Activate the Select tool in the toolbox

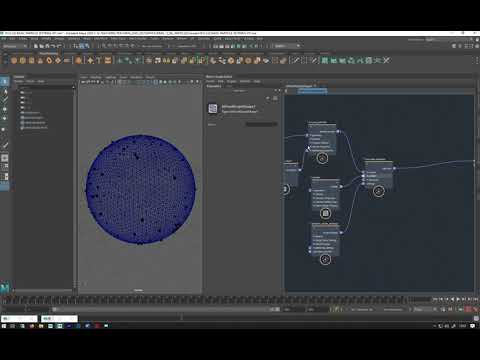(x=5, y=81)
